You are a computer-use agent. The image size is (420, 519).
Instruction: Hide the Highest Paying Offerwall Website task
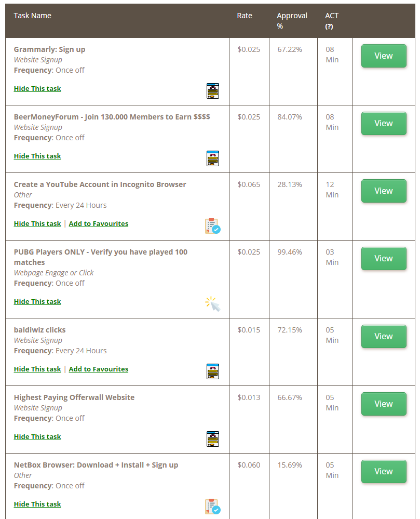point(37,436)
